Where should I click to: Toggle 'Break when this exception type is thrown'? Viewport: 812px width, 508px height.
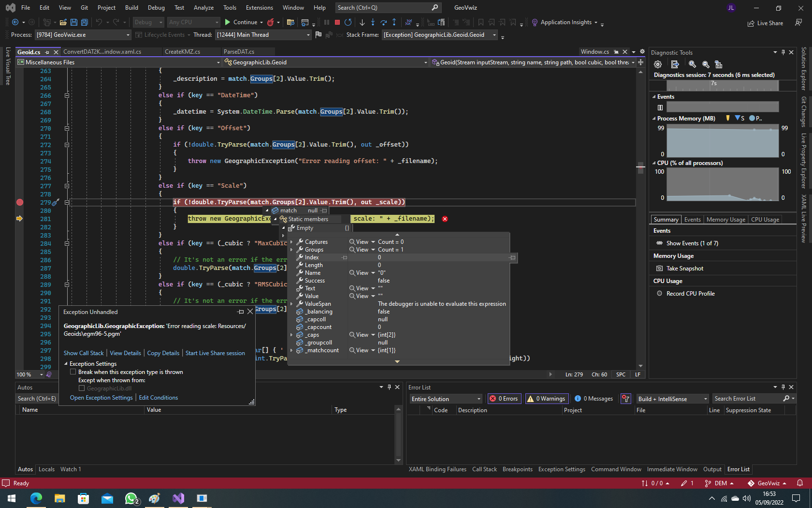(x=73, y=372)
